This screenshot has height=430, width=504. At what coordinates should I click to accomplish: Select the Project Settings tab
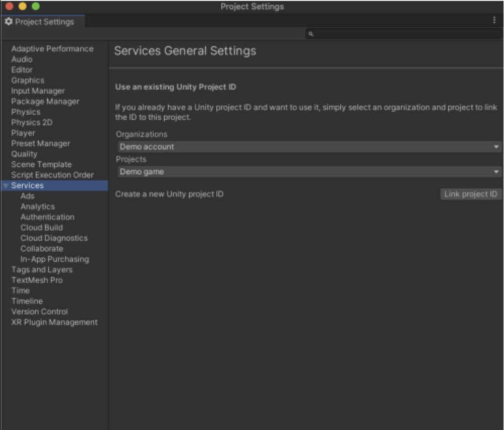[x=43, y=22]
